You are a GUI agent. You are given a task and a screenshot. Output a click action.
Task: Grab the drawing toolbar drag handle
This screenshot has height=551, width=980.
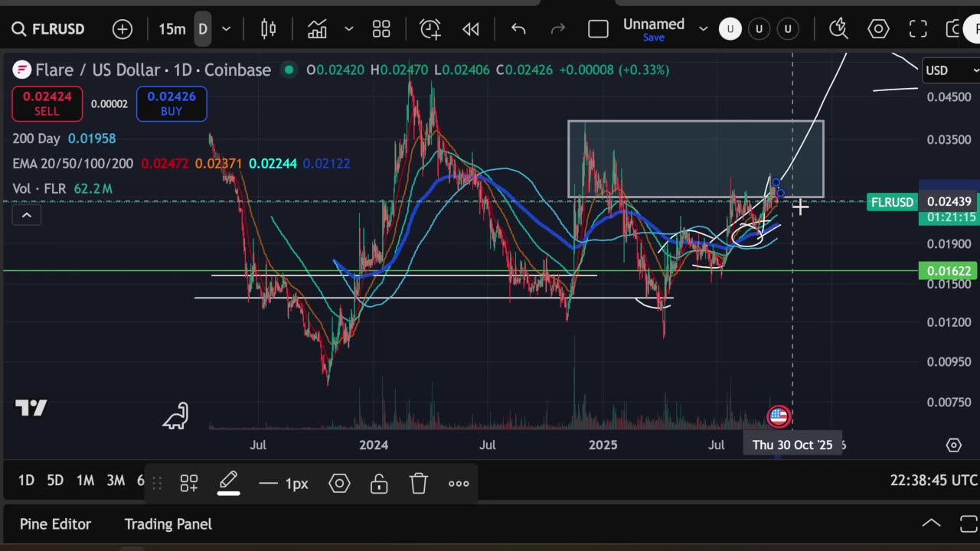click(157, 483)
